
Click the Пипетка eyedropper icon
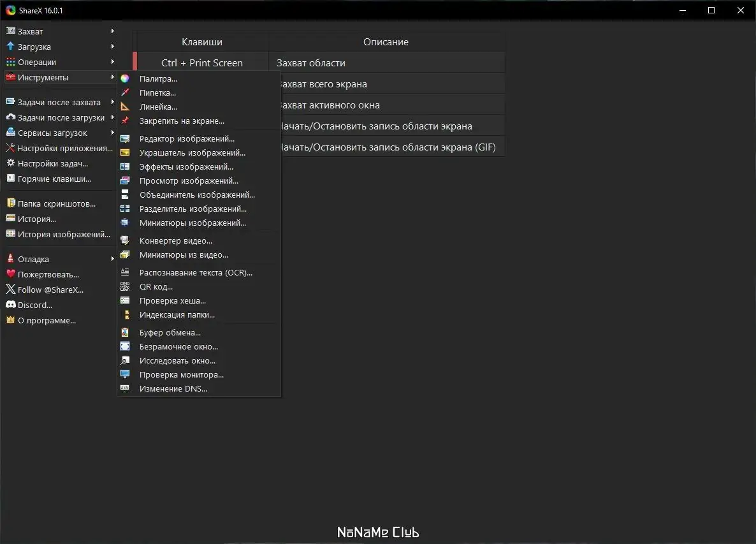(125, 92)
